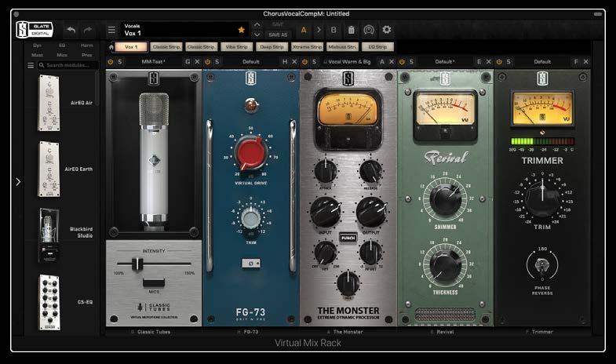Image resolution: width=616 pixels, height=364 pixels.
Task: Undo the last change with the left arrow
Action: (x=71, y=30)
